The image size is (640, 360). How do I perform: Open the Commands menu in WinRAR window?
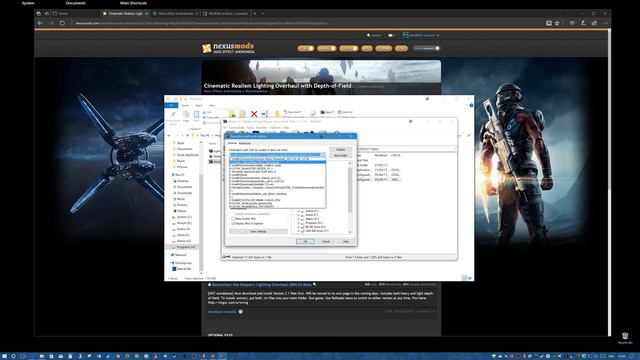coord(236,128)
